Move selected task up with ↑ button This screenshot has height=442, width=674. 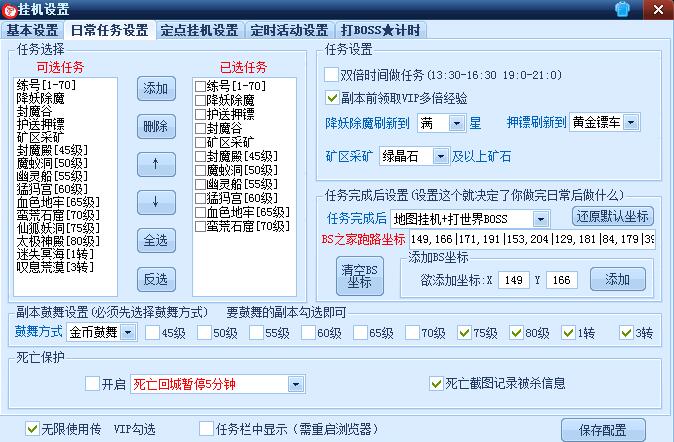156,164
